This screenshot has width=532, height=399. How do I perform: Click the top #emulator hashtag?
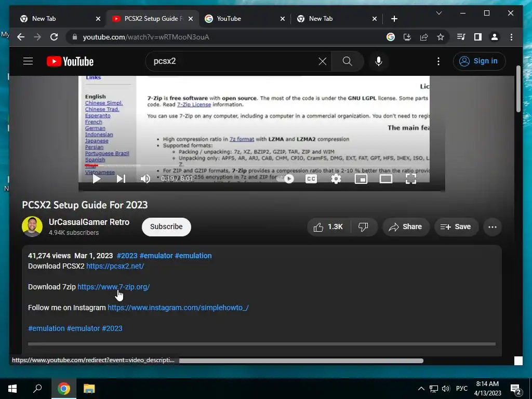pos(156,256)
